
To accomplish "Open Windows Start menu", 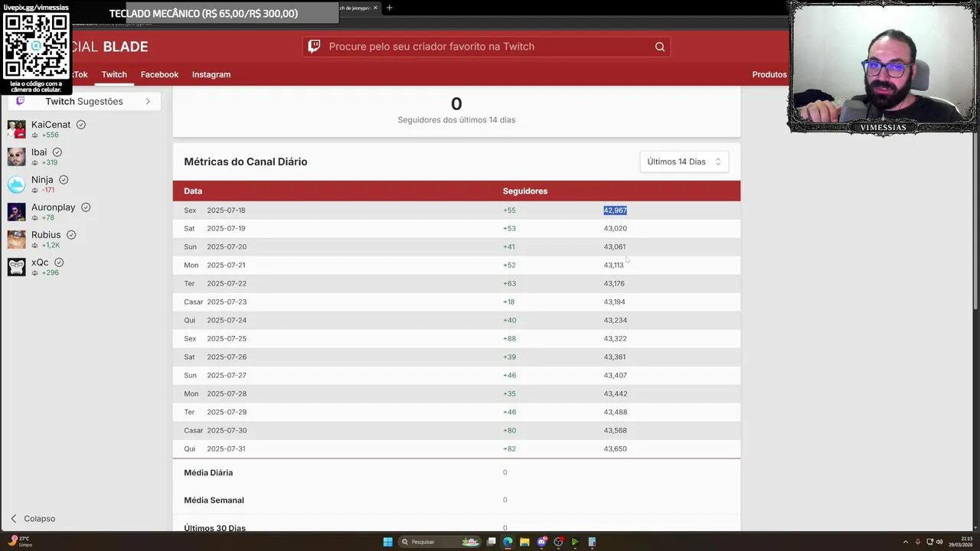I will (388, 542).
